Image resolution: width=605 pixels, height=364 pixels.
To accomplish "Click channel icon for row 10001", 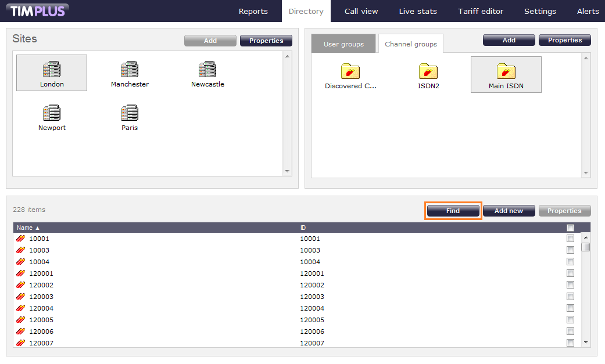I will coord(21,239).
